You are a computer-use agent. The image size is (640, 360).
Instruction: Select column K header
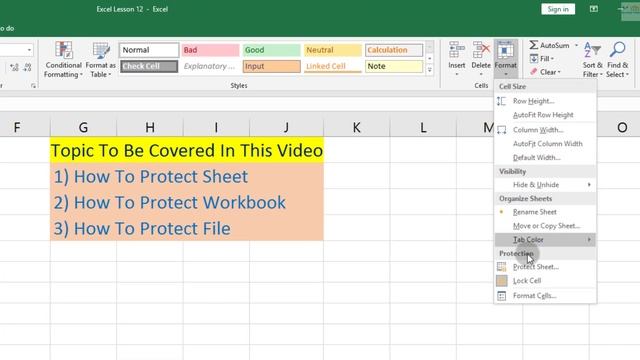[356, 127]
